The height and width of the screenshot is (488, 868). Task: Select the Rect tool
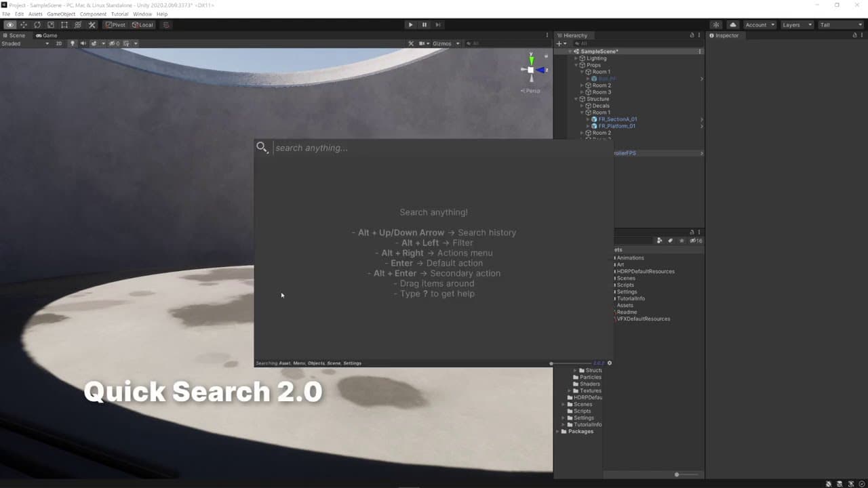(x=64, y=25)
